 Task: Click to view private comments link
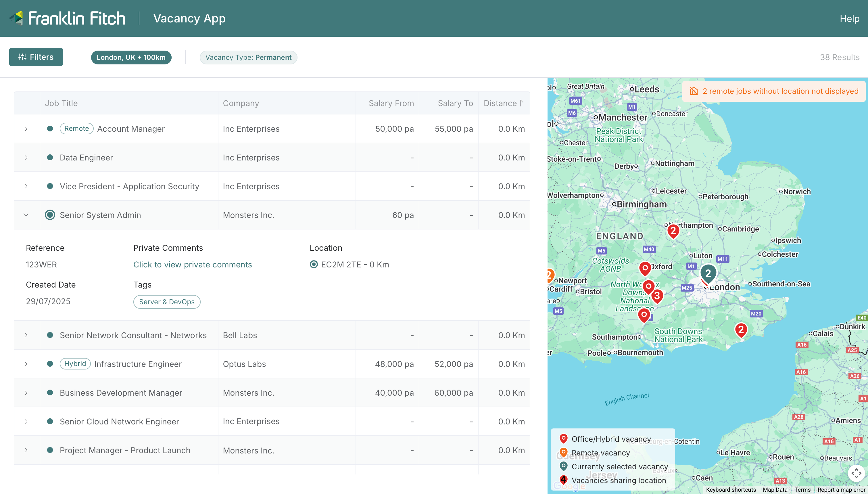(x=193, y=265)
